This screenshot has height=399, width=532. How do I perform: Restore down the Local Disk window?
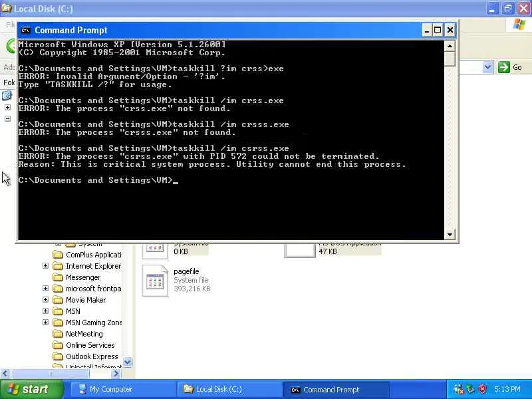[508, 9]
